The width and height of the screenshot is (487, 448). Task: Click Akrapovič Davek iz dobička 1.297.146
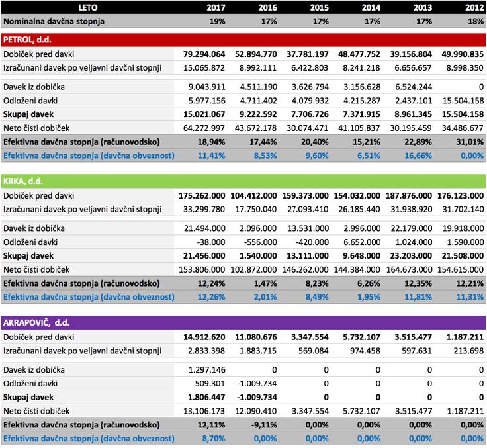pyautogui.click(x=207, y=370)
